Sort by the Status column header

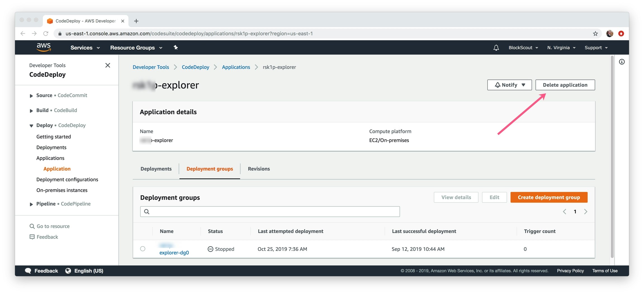[215, 231]
